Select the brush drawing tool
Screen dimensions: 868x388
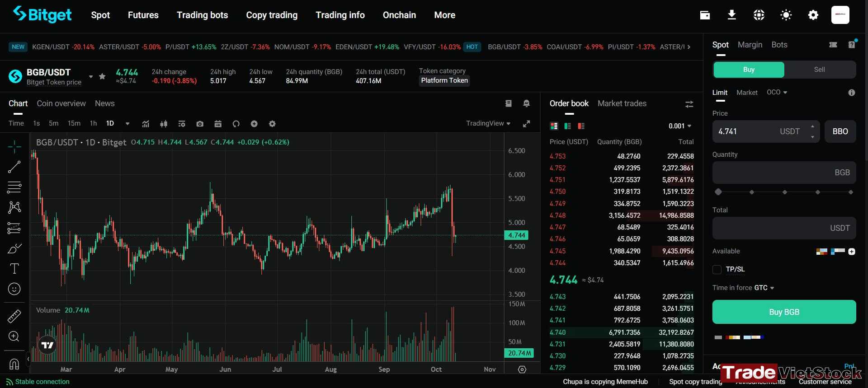pyautogui.click(x=14, y=248)
